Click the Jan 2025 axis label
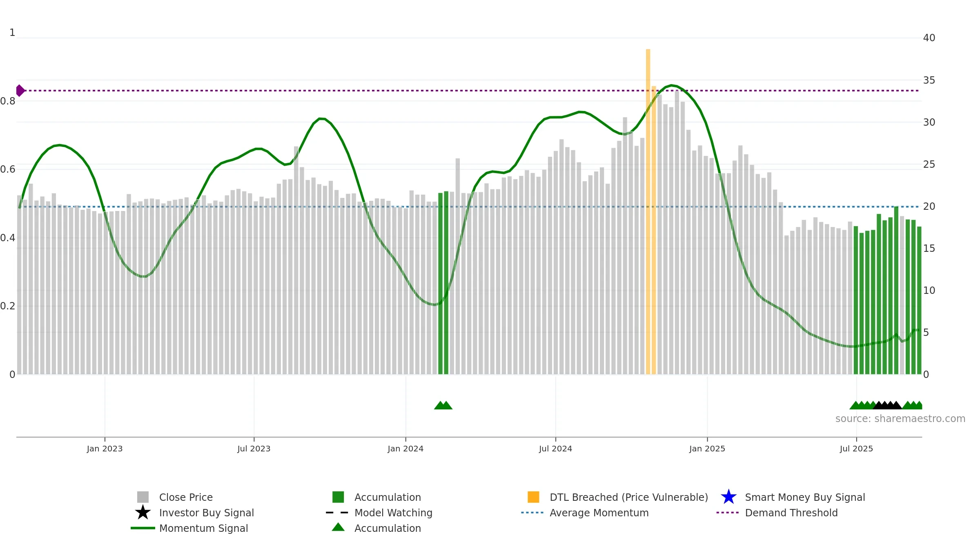The width and height of the screenshot is (980, 551). 707,449
